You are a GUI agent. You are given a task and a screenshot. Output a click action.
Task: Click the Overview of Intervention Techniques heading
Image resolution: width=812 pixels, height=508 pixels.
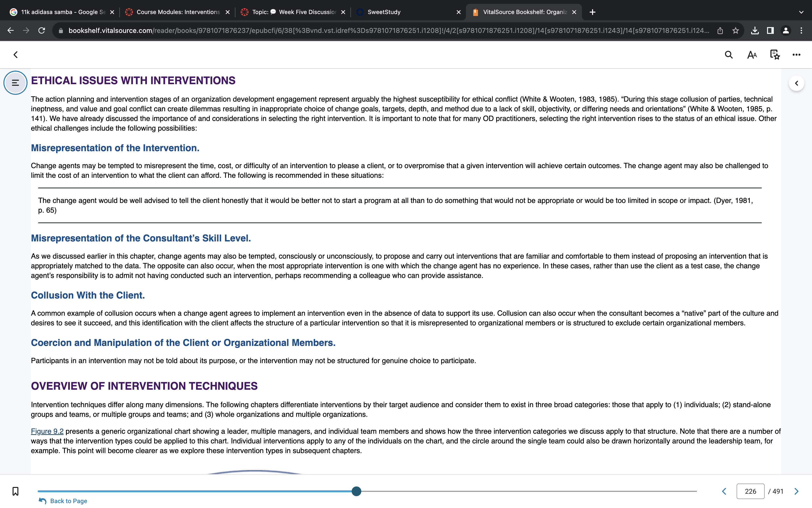(x=144, y=386)
